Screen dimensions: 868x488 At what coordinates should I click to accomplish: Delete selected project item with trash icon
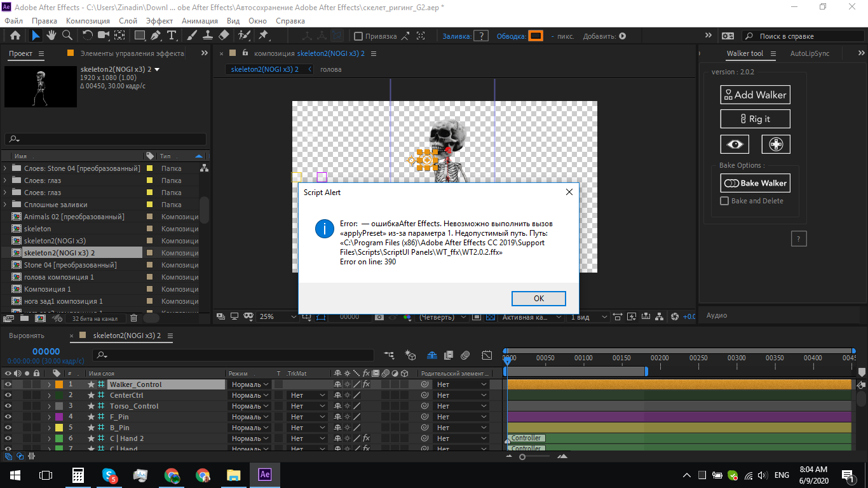coord(133,318)
